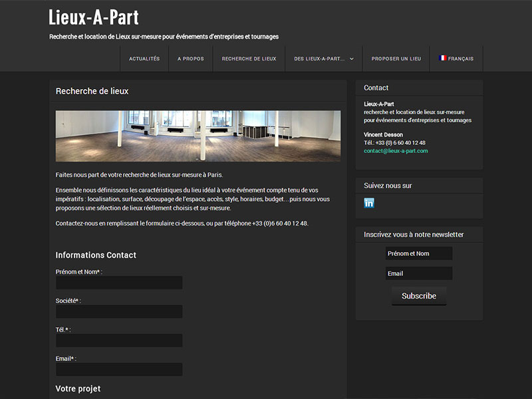Select Recherche de lieux in navigation bar
The image size is (532, 399).
point(249,59)
